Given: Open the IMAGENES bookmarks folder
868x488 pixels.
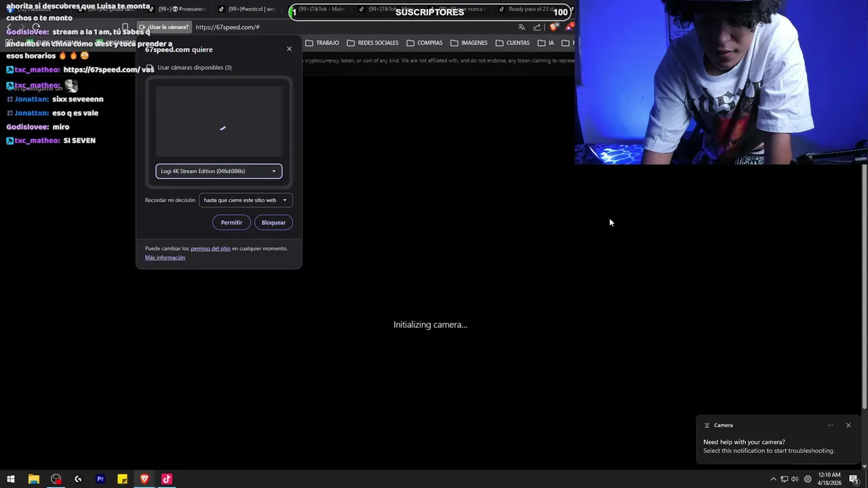Looking at the screenshot, I should tap(469, 43).
